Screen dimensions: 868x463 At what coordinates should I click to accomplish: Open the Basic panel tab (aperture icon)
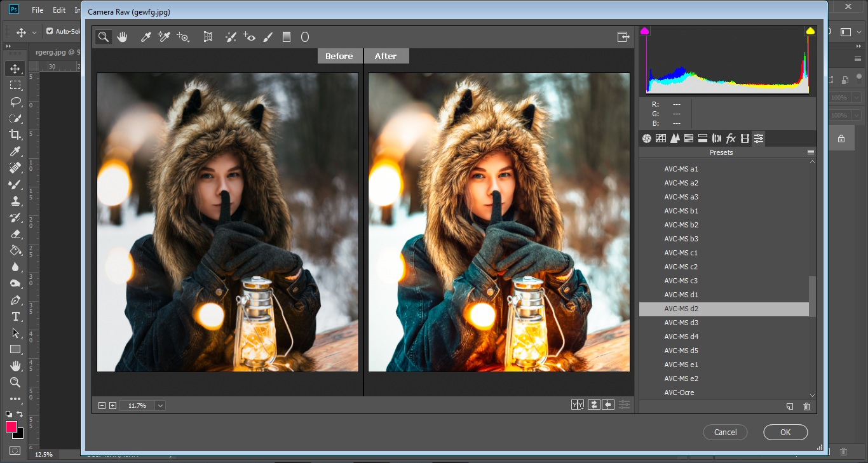coord(647,138)
